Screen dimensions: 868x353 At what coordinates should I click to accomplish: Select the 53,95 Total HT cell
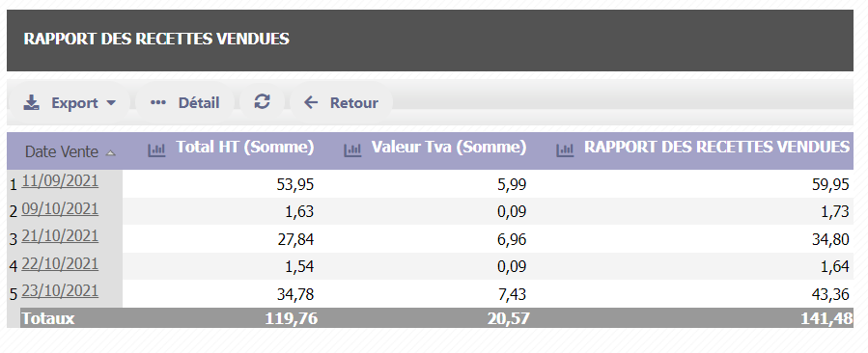(295, 185)
